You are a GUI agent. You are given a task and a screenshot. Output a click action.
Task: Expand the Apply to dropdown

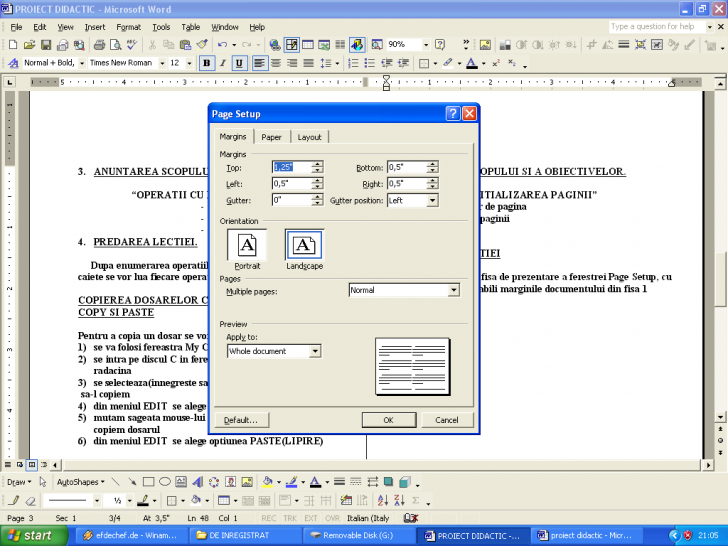click(x=315, y=351)
